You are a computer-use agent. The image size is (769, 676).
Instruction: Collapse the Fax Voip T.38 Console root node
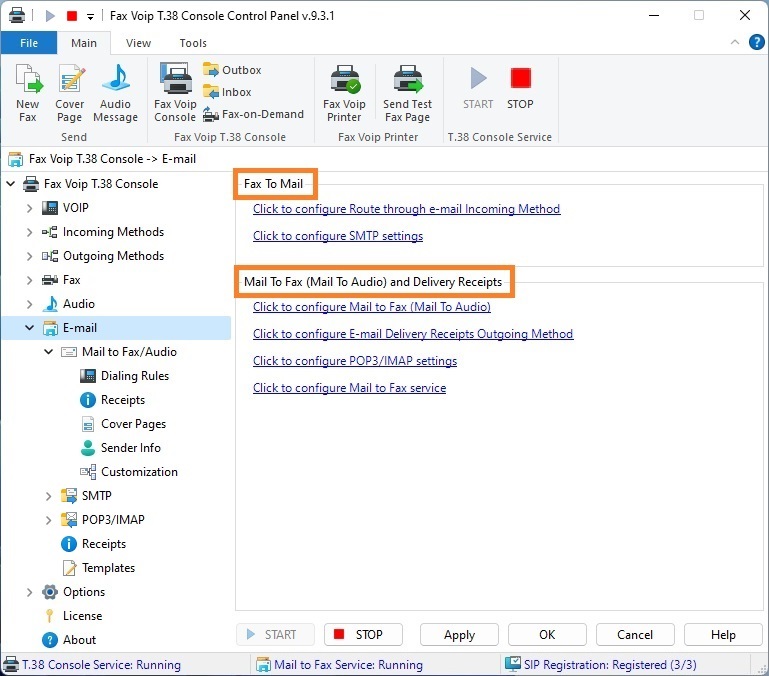click(11, 184)
